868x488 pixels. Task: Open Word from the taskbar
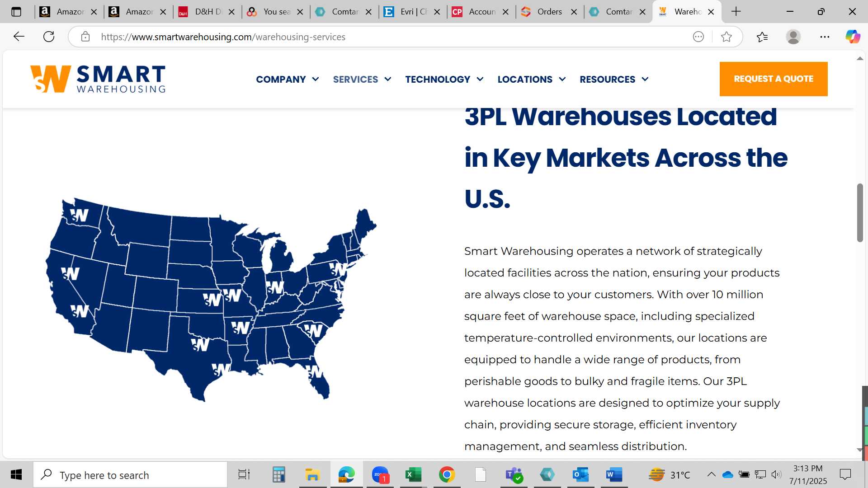click(614, 474)
